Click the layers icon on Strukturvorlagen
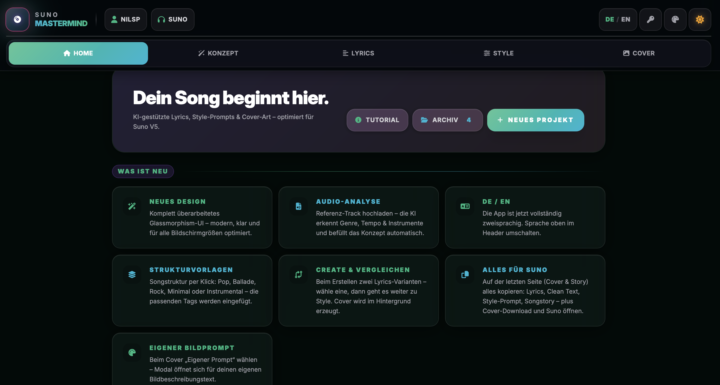This screenshot has height=385, width=720. tap(132, 275)
